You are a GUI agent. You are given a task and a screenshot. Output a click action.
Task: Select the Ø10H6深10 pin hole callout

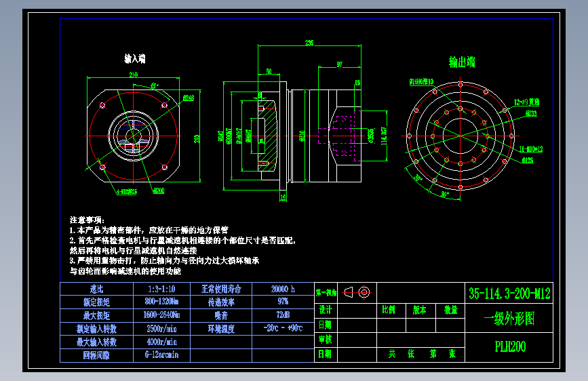[421, 82]
